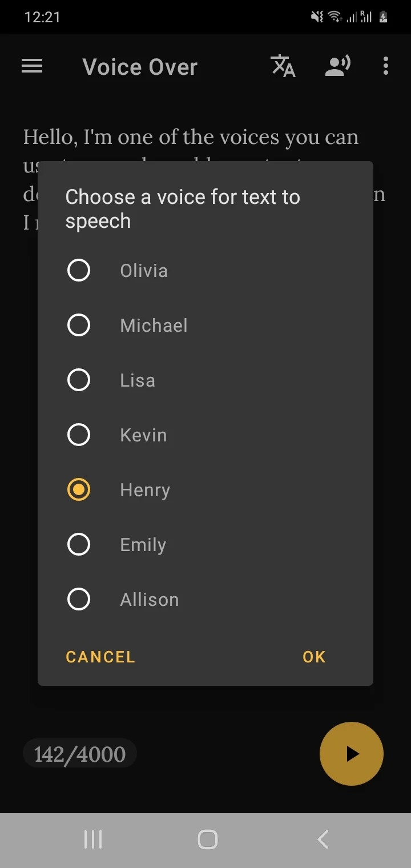Select the Olivia voice radio button
The height and width of the screenshot is (868, 411).
coord(79,270)
